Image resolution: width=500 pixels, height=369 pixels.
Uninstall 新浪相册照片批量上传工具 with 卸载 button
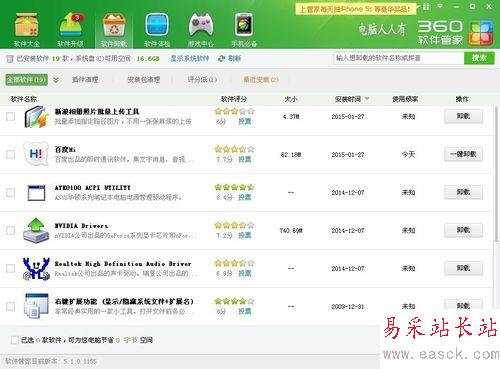tap(463, 116)
